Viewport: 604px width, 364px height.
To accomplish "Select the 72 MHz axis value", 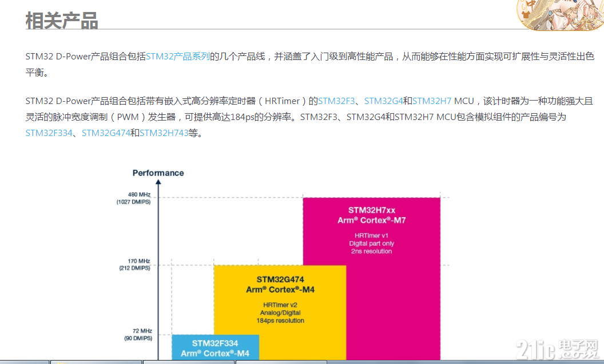I will [x=142, y=331].
